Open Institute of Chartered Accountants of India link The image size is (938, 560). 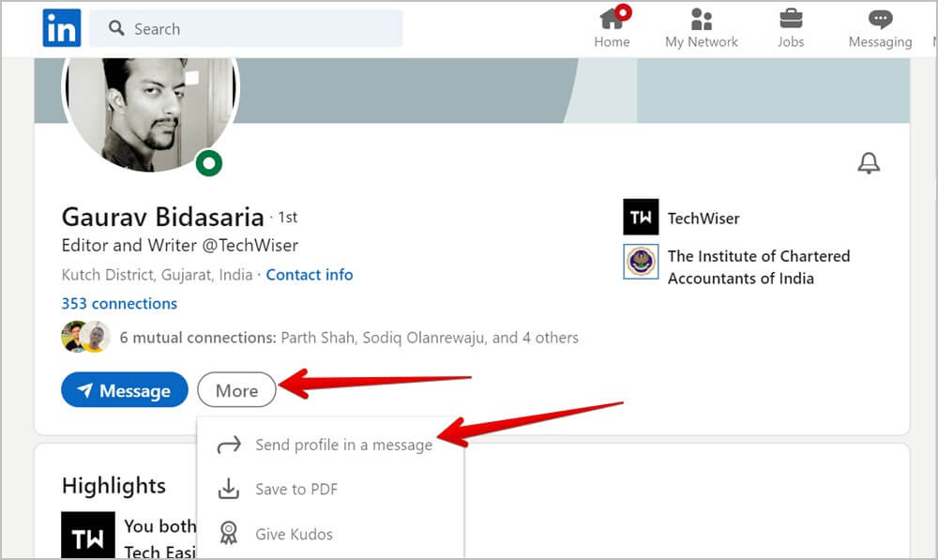click(x=759, y=266)
